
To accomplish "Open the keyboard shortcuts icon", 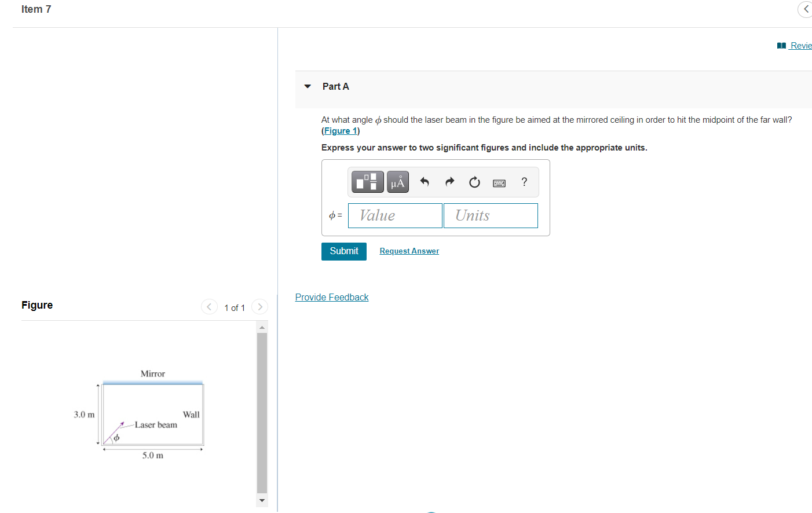I will click(499, 183).
